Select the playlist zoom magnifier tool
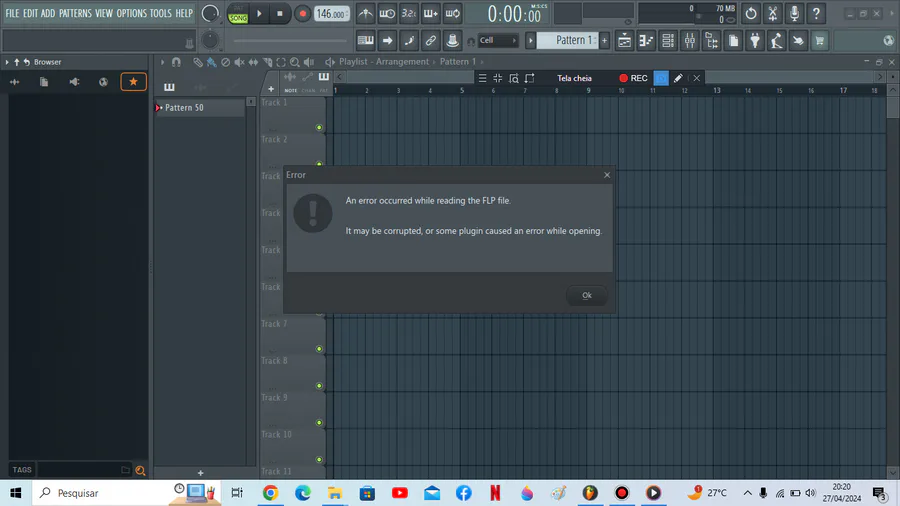 (x=294, y=62)
